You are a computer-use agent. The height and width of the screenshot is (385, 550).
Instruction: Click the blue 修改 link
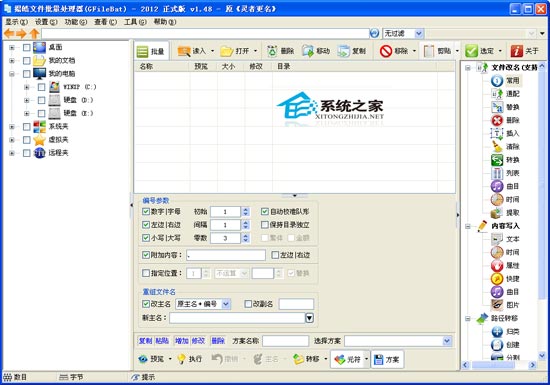pyautogui.click(x=198, y=341)
